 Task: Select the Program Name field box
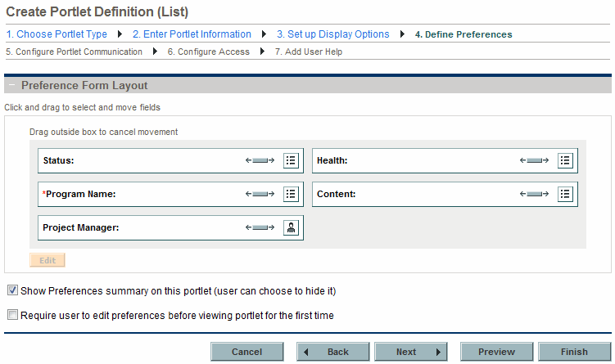[170, 194]
